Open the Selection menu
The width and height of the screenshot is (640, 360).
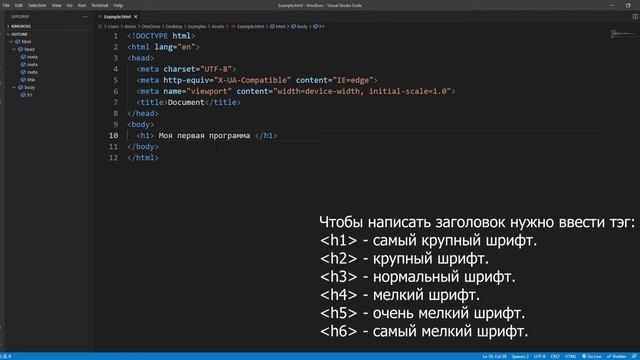pyautogui.click(x=37, y=5)
